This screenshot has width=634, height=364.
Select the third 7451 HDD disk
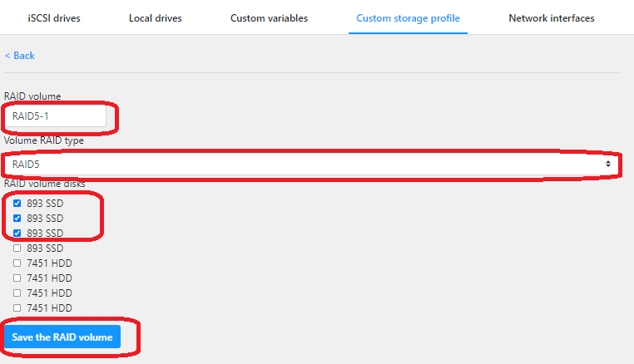17,293
